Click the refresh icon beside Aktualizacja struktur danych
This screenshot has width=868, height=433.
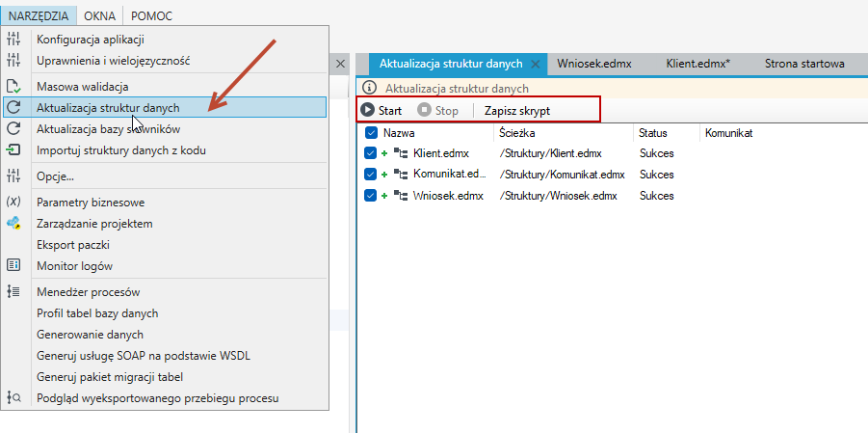[x=13, y=108]
